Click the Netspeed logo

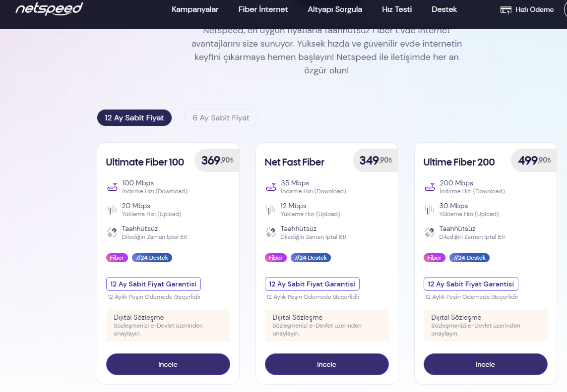tap(49, 9)
